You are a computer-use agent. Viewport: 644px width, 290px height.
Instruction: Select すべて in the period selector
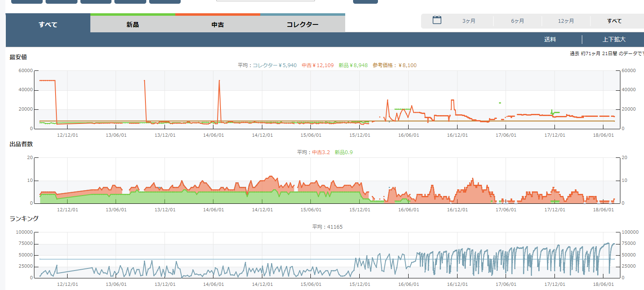(614, 21)
